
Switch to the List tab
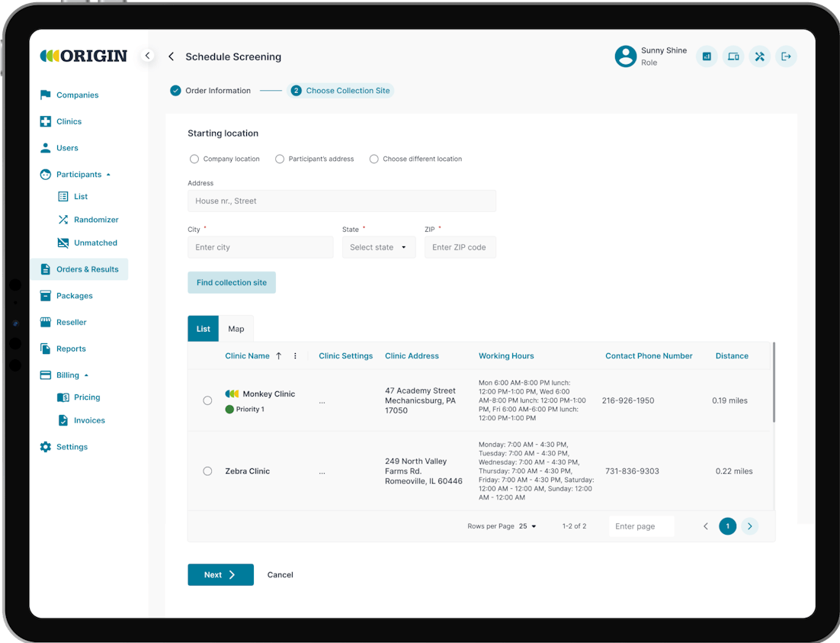pyautogui.click(x=203, y=329)
